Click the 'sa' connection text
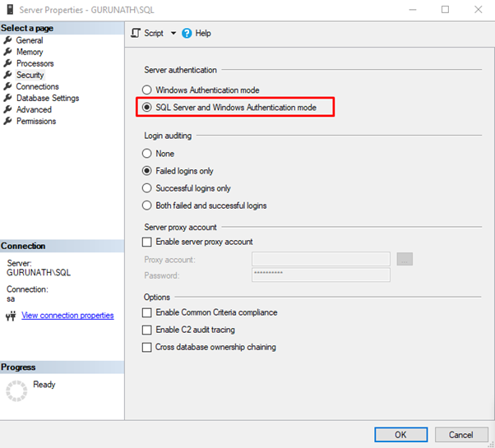Viewport: 495px width, 448px height. tap(11, 299)
